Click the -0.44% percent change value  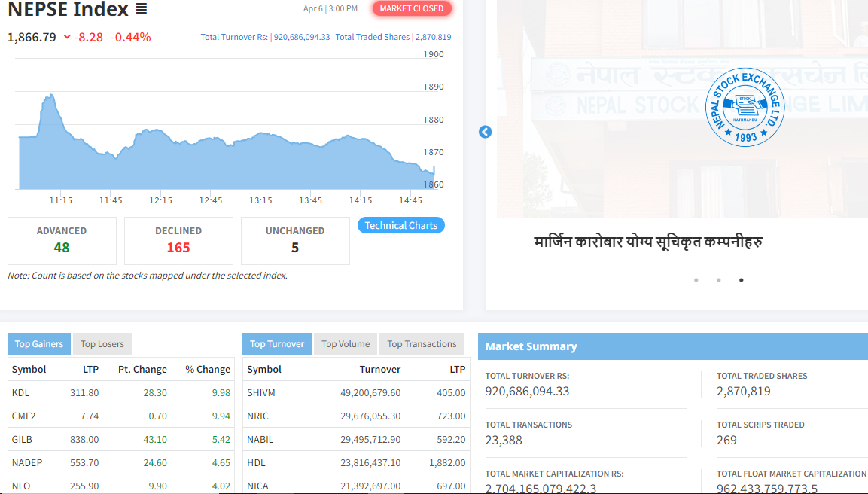coord(131,37)
